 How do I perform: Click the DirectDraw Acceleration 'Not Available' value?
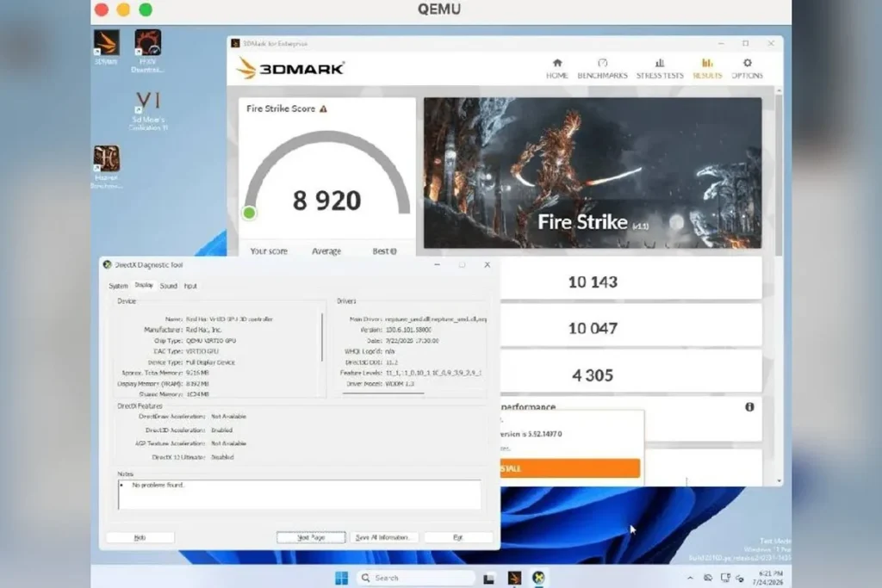point(228,417)
